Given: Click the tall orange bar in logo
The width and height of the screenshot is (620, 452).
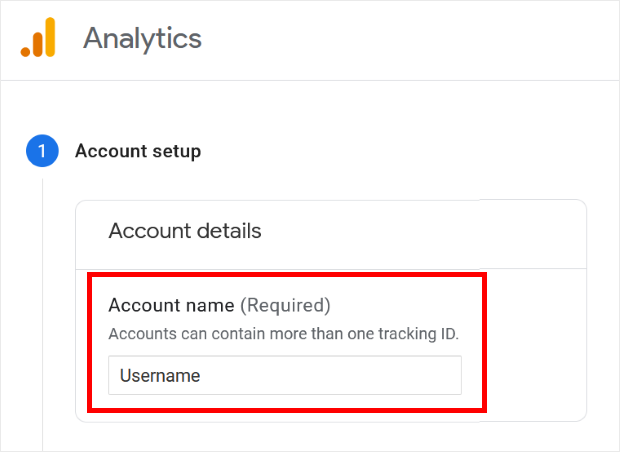Looking at the screenshot, I should click(x=50, y=37).
